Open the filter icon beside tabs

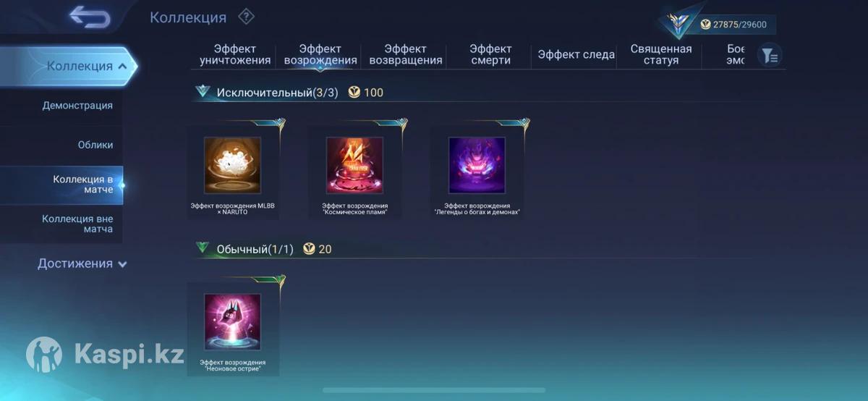click(x=770, y=55)
